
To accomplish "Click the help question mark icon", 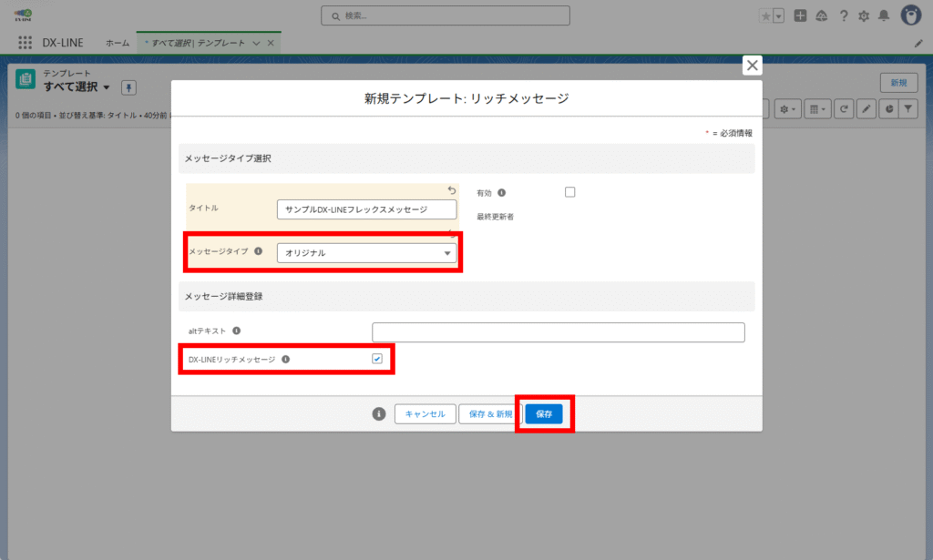I will (x=844, y=15).
